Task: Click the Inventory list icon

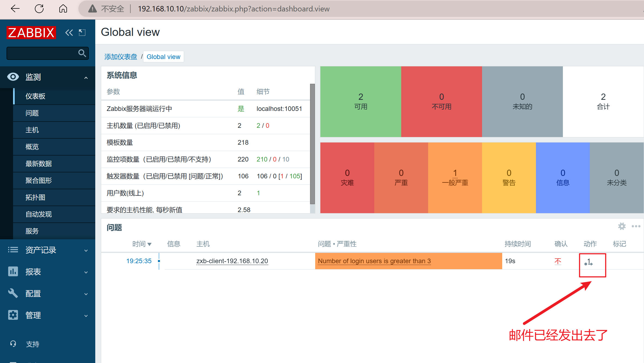Action: (13, 250)
